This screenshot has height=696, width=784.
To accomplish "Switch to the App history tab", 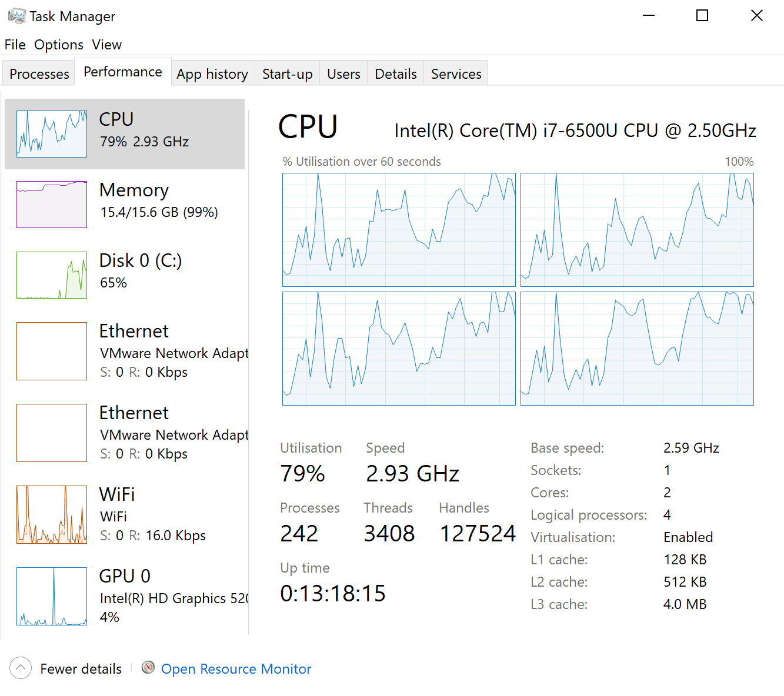I will (212, 74).
